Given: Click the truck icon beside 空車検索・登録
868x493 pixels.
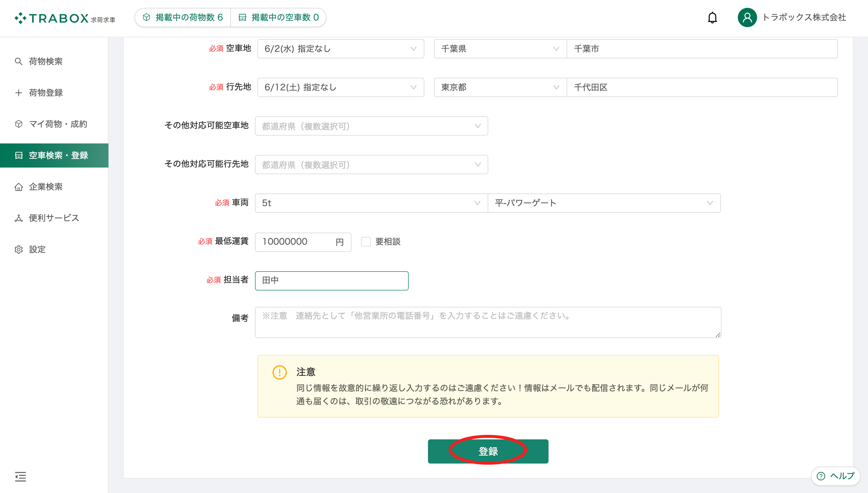Looking at the screenshot, I should (x=19, y=155).
